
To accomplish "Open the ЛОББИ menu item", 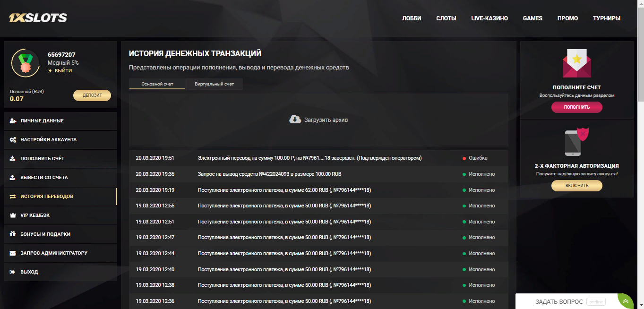I will (x=412, y=18).
